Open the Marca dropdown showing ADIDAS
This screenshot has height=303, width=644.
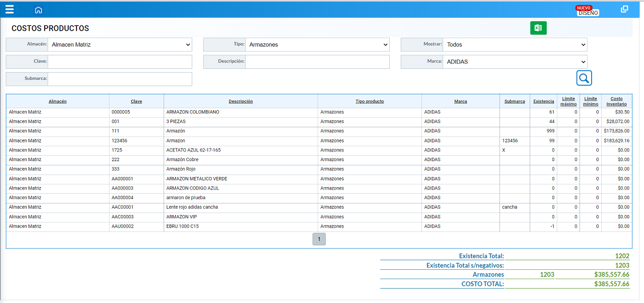coord(515,62)
